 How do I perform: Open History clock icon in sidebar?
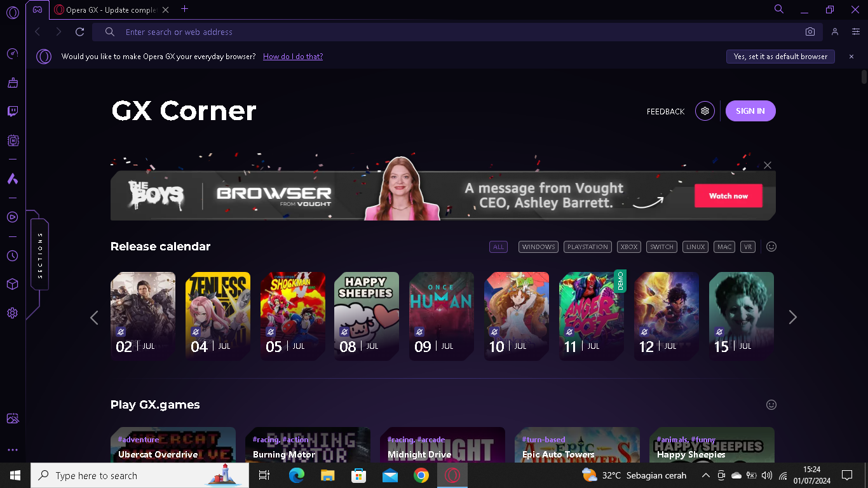12,255
